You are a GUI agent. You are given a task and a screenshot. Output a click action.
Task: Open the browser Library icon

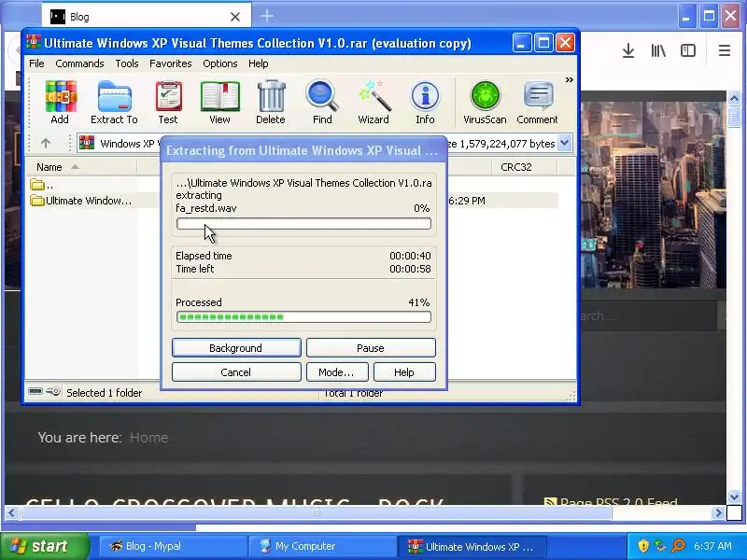[x=658, y=50]
